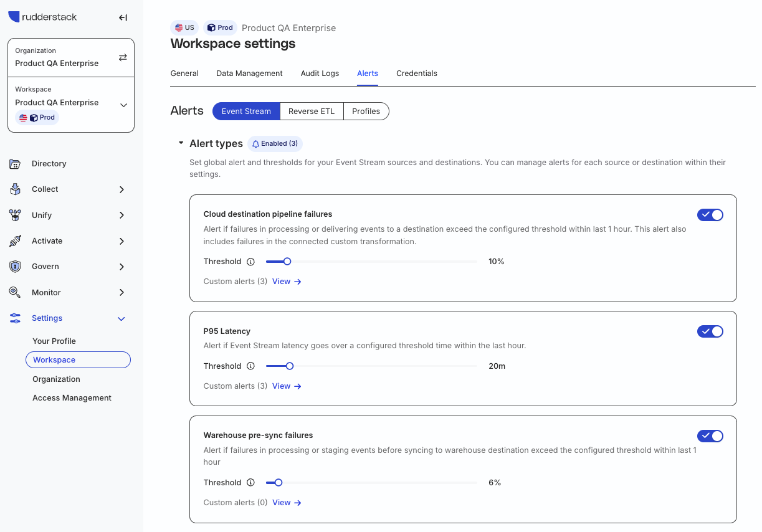Open the Workspace selector dropdown
This screenshot has width=762, height=532.
123,105
